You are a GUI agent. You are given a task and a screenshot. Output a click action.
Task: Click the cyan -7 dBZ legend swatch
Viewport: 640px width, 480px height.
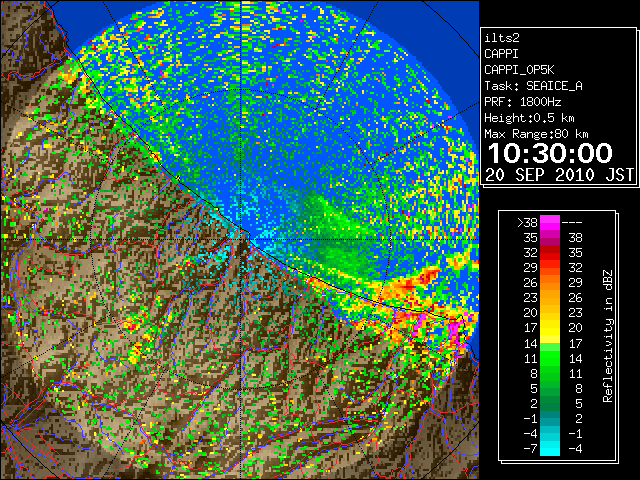point(550,448)
